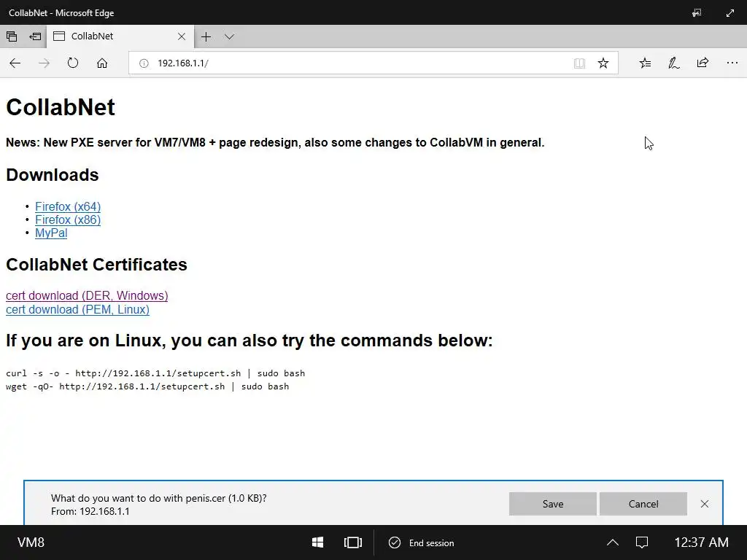
Task: Share this page icon
Action: (703, 63)
